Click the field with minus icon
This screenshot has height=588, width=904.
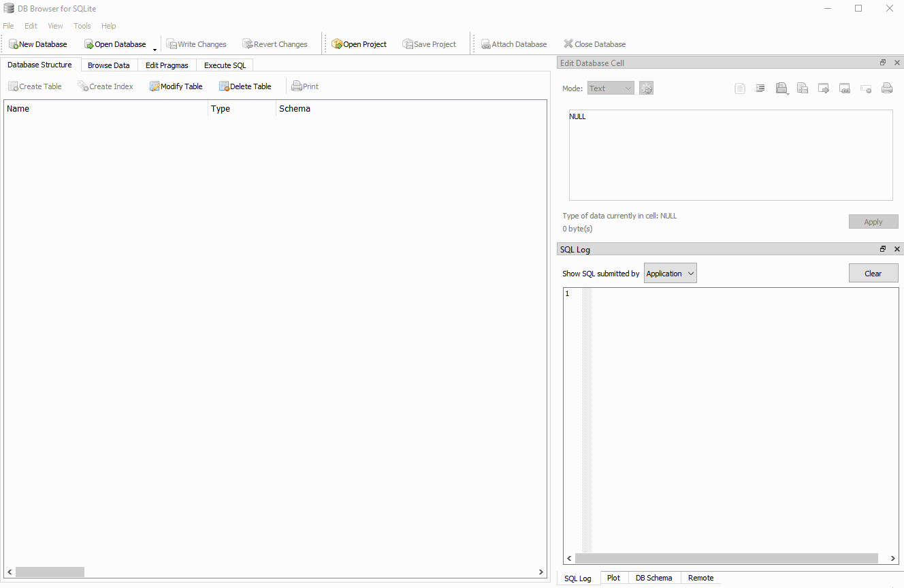[x=866, y=88]
